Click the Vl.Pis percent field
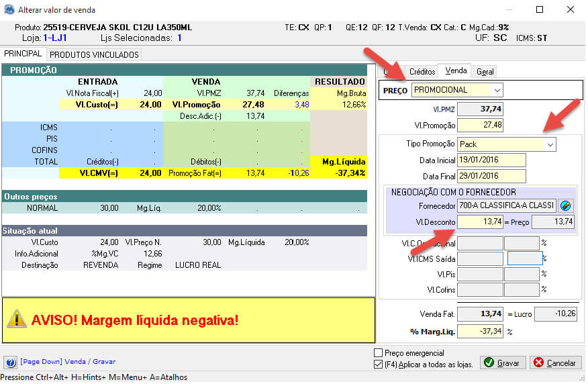The image size is (588, 384). coord(522,275)
